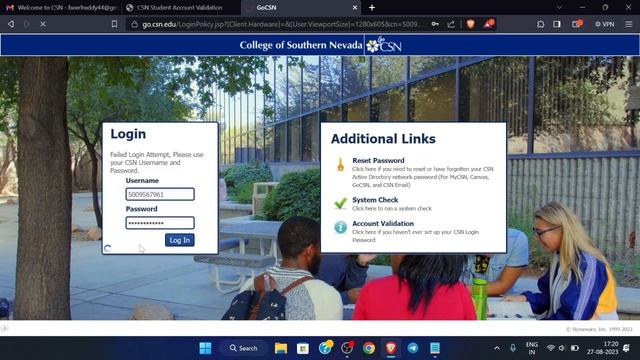Switch to the Welcome to CSN Gmail tab

[x=61, y=7]
